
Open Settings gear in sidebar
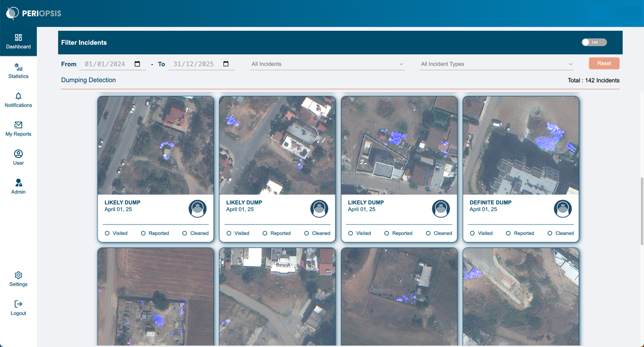point(18,275)
